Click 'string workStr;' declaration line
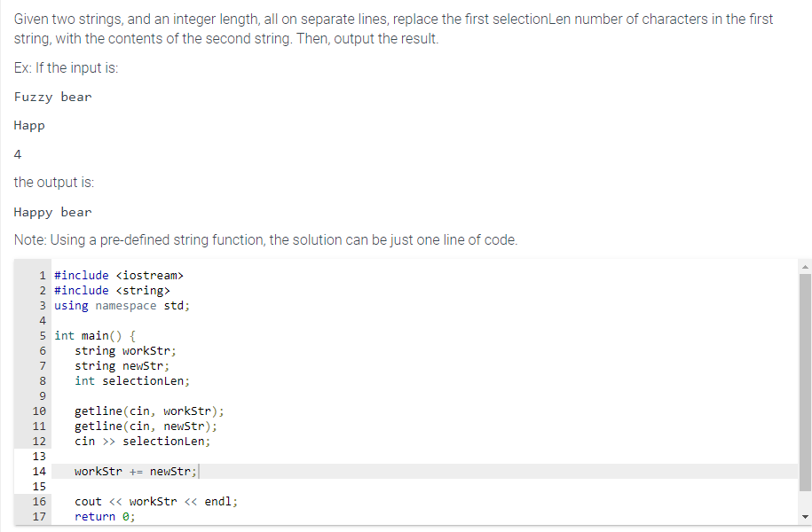 [x=125, y=351]
